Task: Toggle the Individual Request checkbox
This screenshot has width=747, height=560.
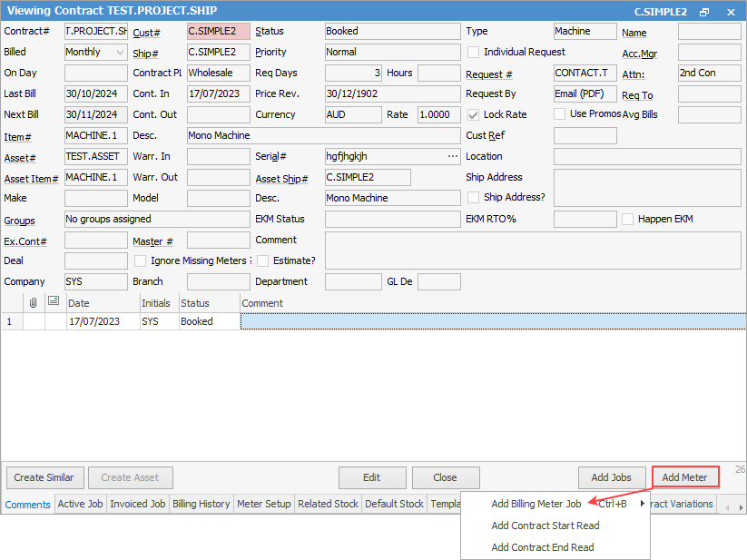Action: pos(473,53)
